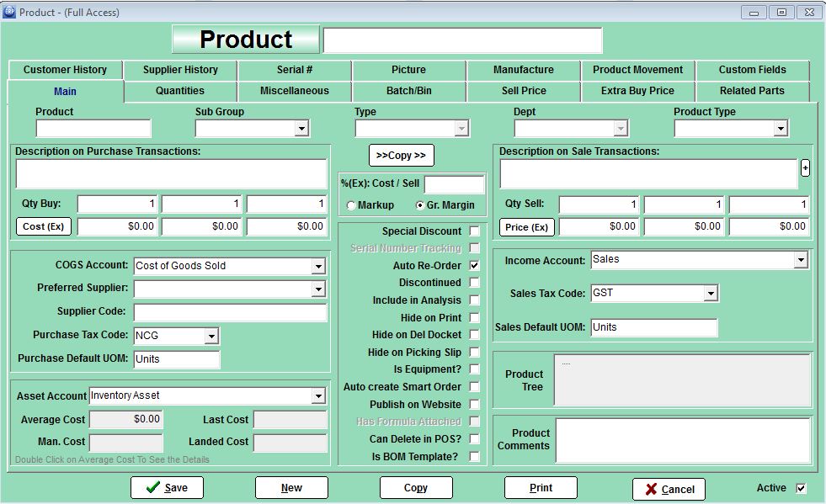Open the Sales Tax Code dropdown

711,294
